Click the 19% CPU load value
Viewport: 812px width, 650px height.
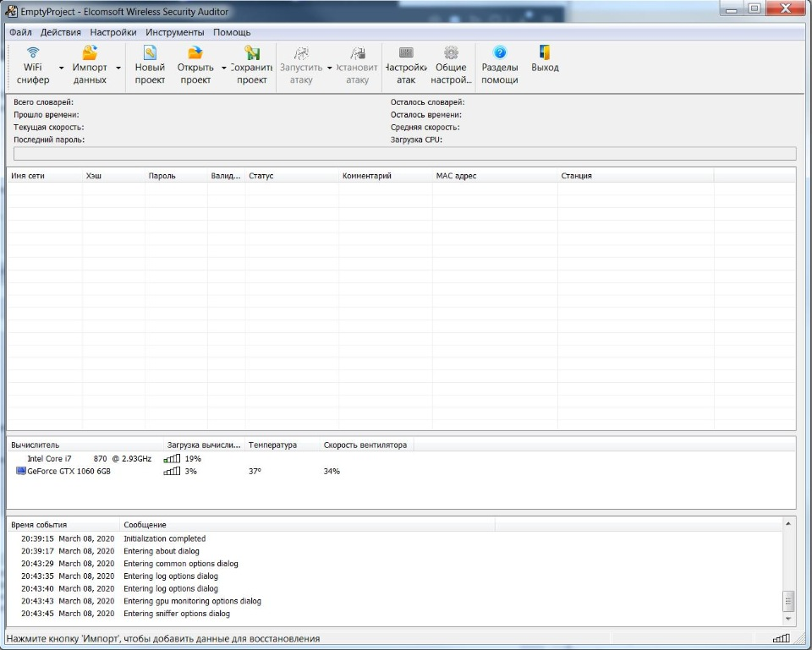point(193,458)
